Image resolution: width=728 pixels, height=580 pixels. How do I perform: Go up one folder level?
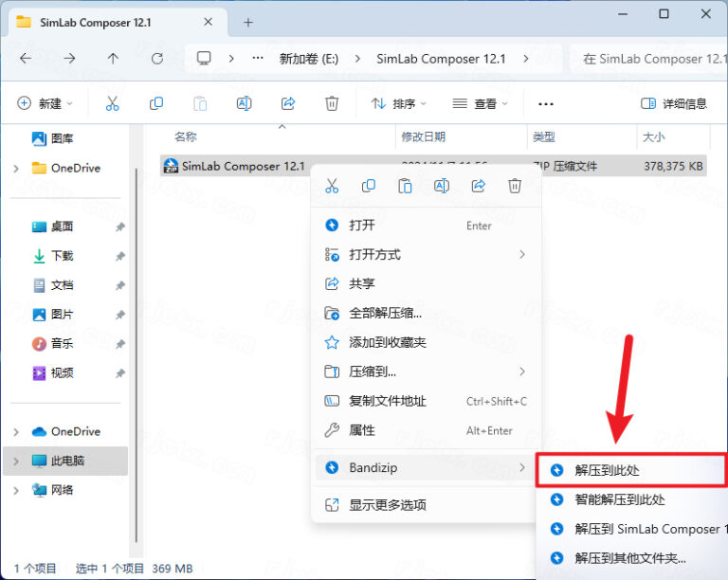click(113, 59)
